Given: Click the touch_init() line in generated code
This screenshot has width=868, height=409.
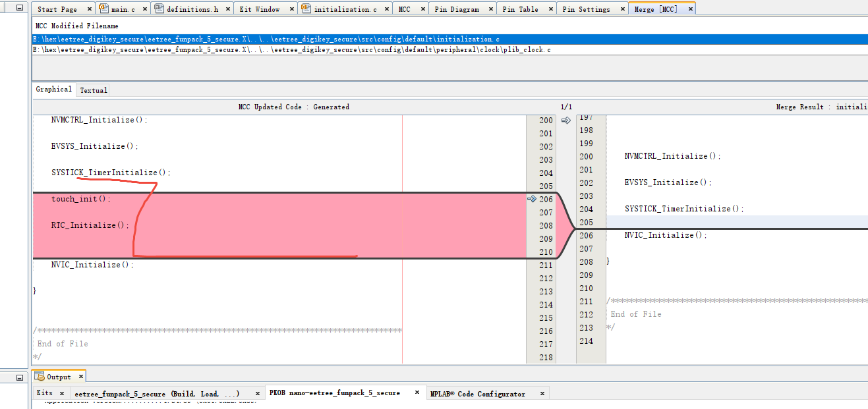Looking at the screenshot, I should tap(82, 199).
